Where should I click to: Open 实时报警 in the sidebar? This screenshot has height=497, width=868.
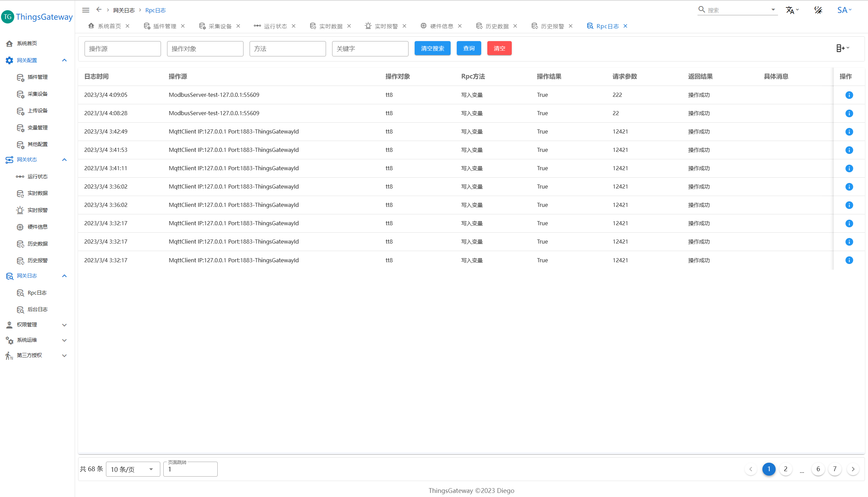click(x=37, y=210)
